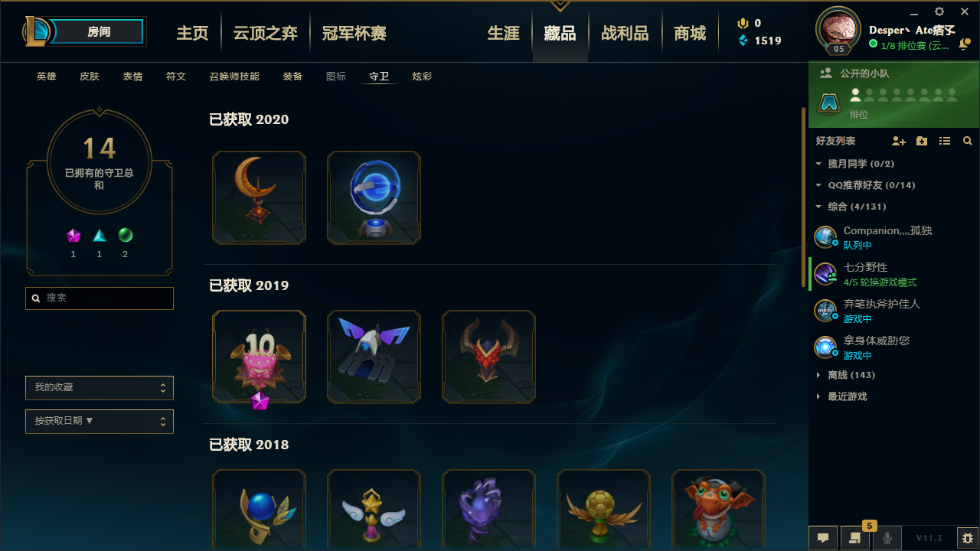980x551 pixels.
Task: Open the 我的收藏 filter dropdown
Action: (100, 388)
